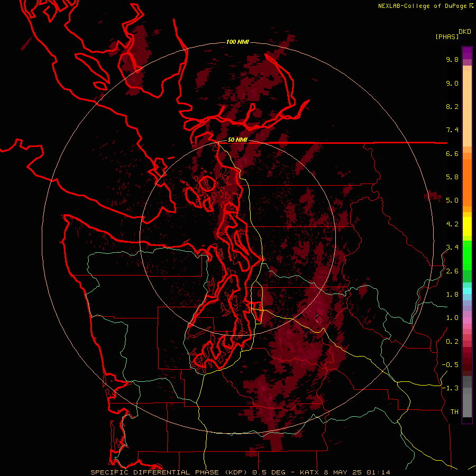Screen dimensions: 476x476
Task: Click the 50 NMI range ring label
Action: tap(237, 140)
